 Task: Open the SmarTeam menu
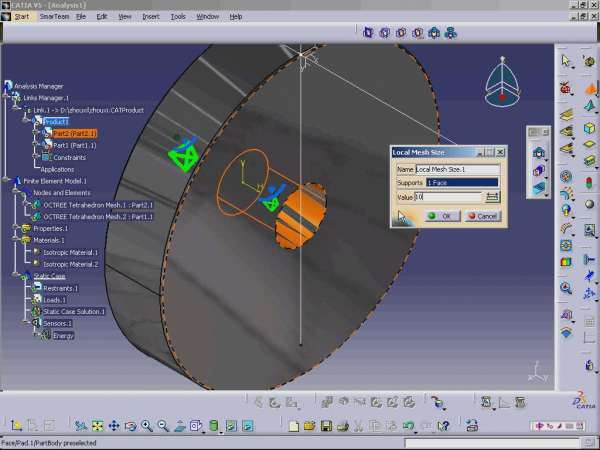pyautogui.click(x=54, y=16)
